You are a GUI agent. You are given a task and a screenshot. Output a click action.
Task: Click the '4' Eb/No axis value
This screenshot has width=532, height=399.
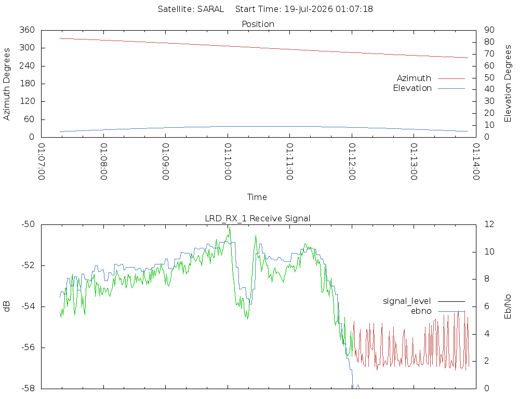(x=487, y=334)
